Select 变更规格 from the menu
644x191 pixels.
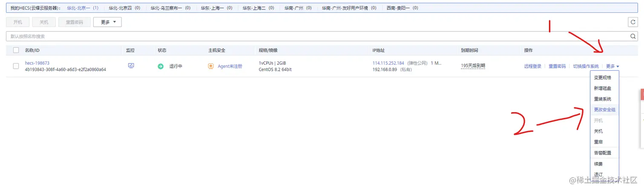click(602, 78)
